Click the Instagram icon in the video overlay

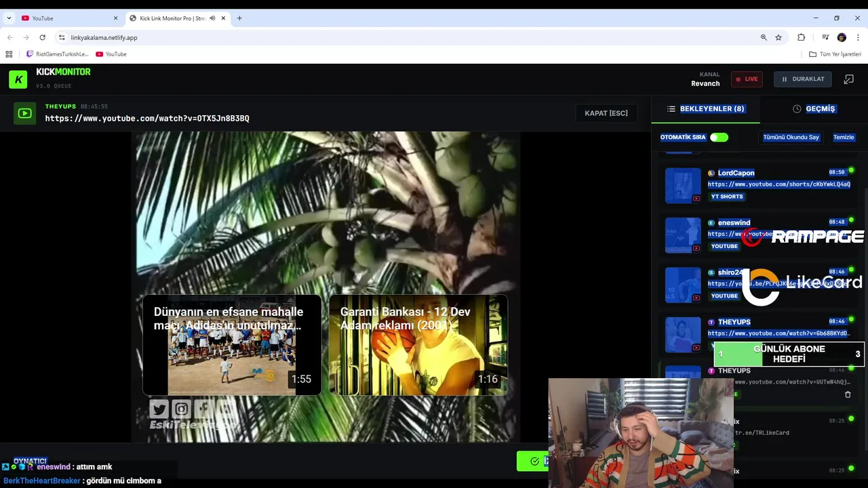tap(181, 409)
